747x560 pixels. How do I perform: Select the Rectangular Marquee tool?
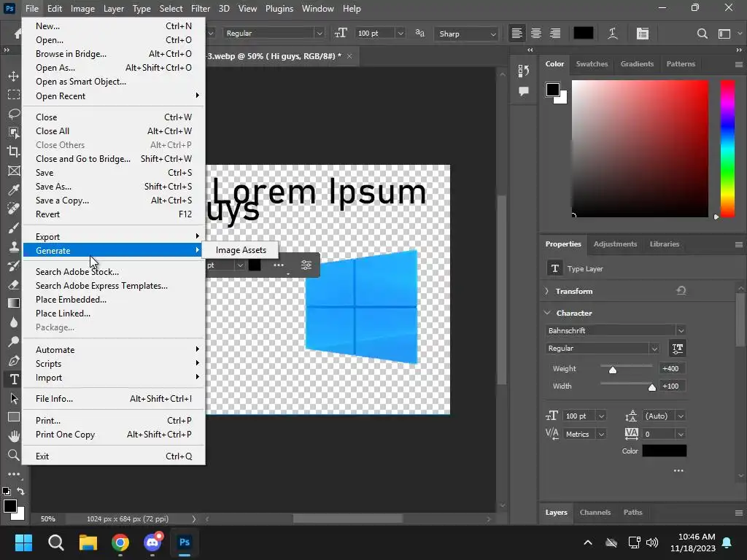point(14,95)
